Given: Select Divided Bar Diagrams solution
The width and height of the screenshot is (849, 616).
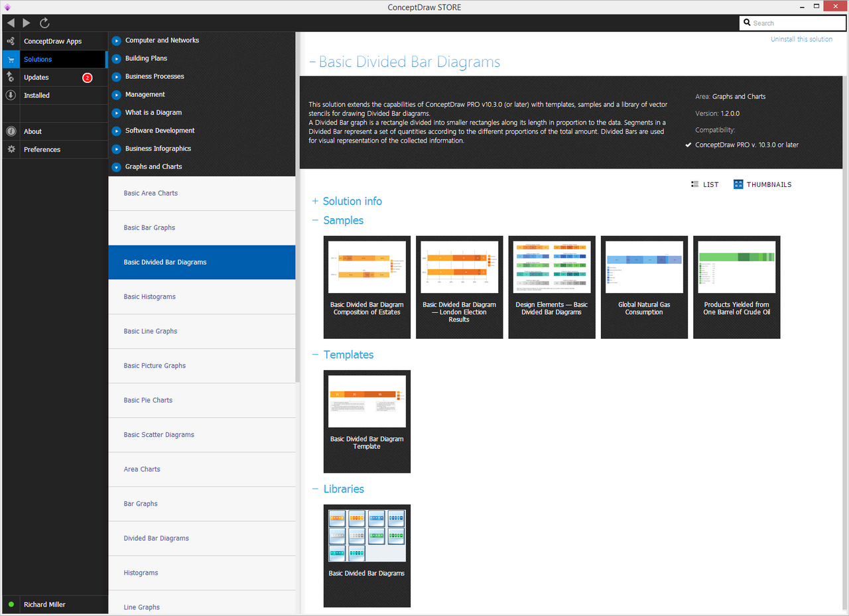Looking at the screenshot, I should click(x=202, y=538).
